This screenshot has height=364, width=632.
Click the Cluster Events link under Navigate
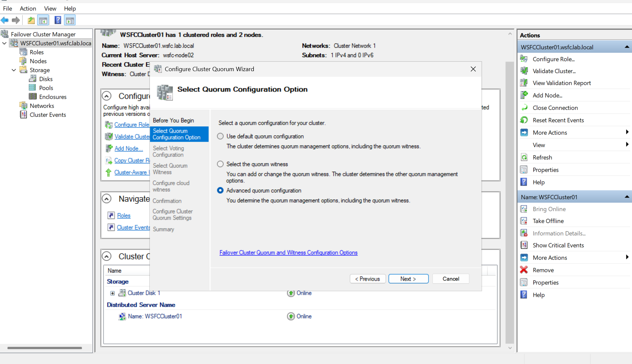point(133,227)
